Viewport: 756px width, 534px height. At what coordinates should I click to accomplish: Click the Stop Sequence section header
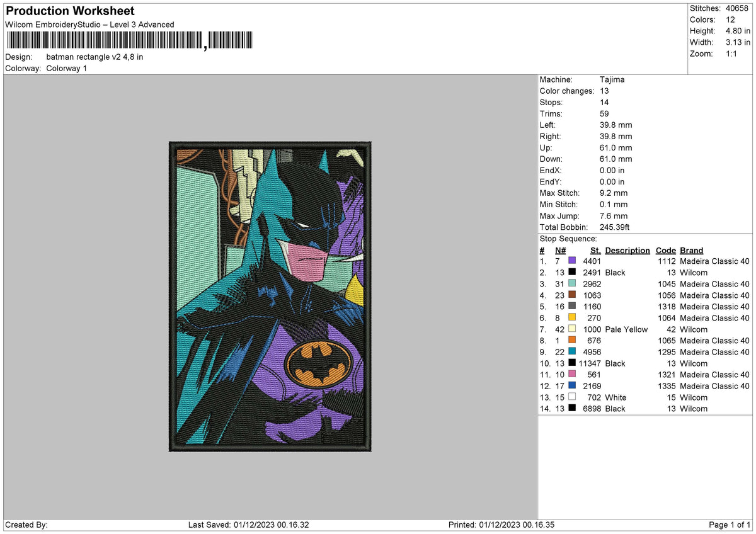tap(567, 239)
